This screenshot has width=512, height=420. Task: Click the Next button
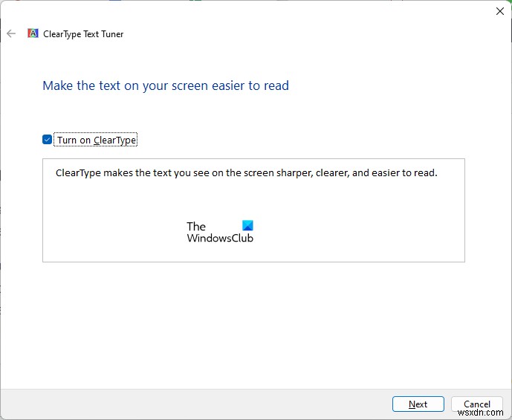coord(418,404)
